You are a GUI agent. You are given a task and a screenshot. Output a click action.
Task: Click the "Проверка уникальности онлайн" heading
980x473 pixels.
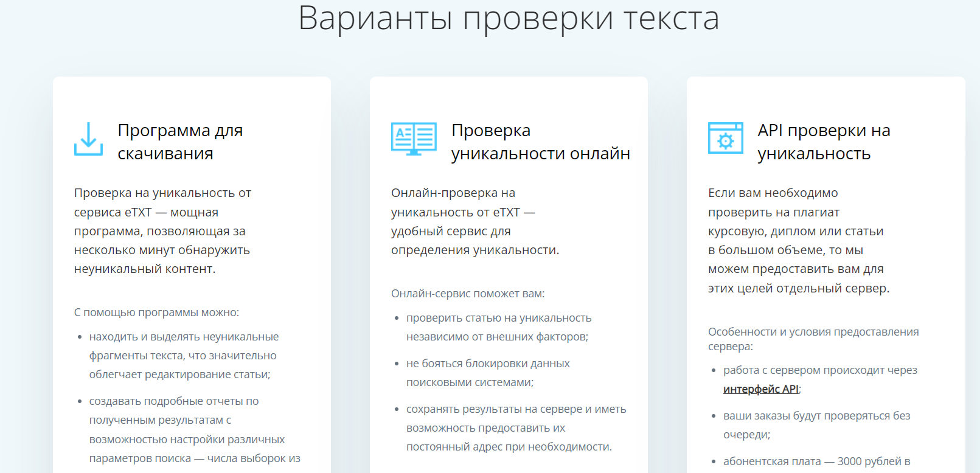click(x=541, y=142)
